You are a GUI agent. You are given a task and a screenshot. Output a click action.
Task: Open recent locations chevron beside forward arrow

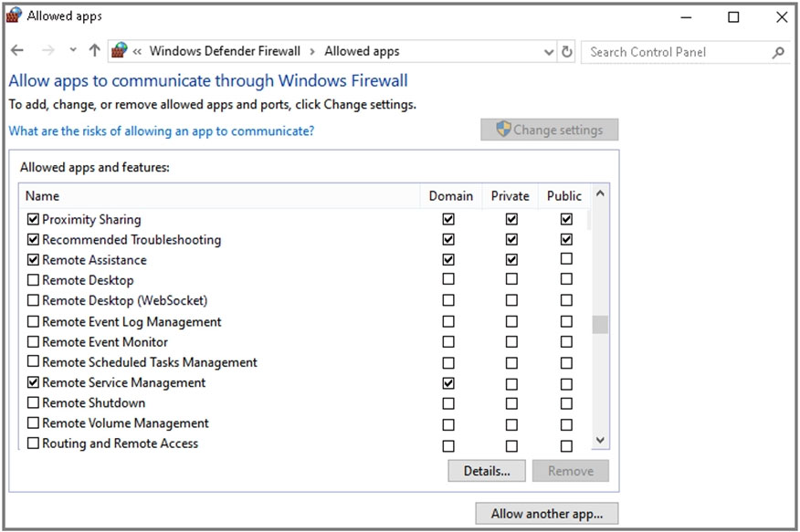73,50
